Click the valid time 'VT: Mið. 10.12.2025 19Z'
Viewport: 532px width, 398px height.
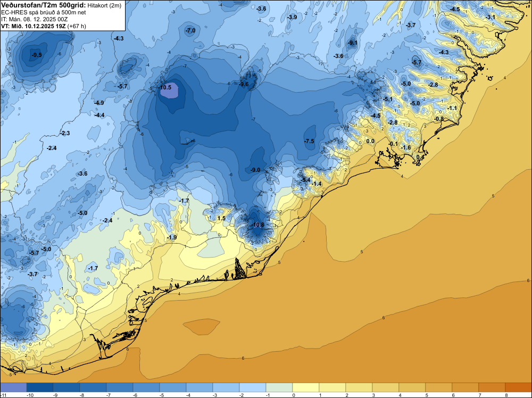pyautogui.click(x=34, y=26)
